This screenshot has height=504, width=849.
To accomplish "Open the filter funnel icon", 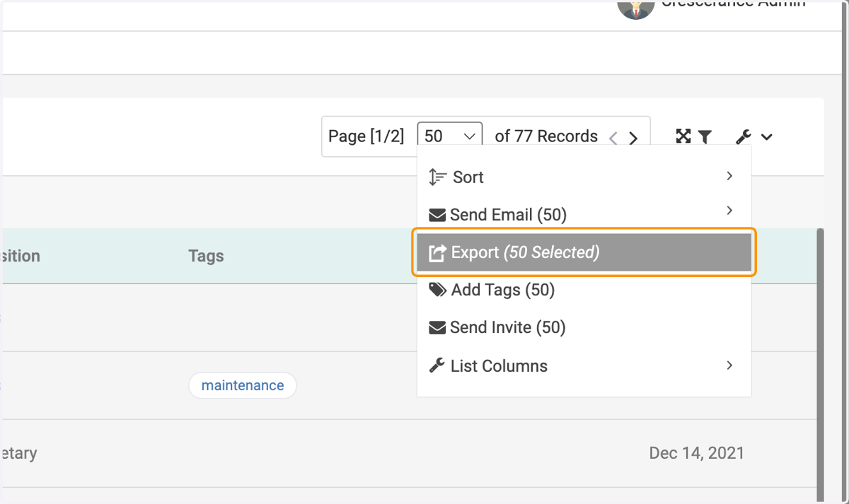I will click(x=705, y=137).
